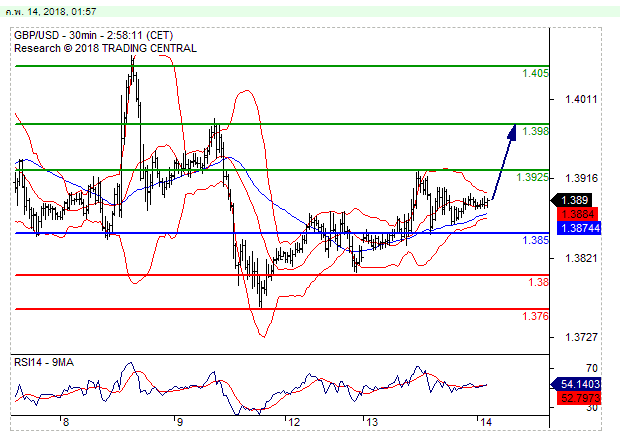Viewport: 620px width, 441px height.
Task: Click the red 1.376 support label
Action: tap(535, 316)
